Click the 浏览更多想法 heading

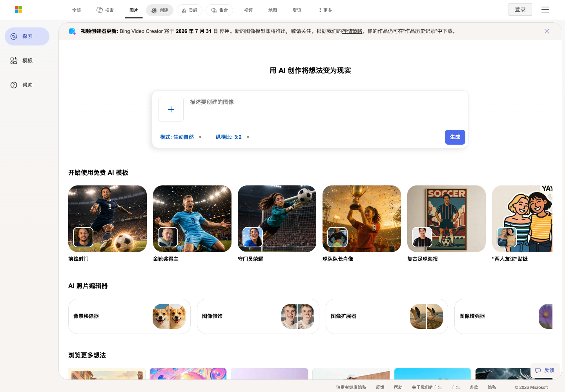87,355
